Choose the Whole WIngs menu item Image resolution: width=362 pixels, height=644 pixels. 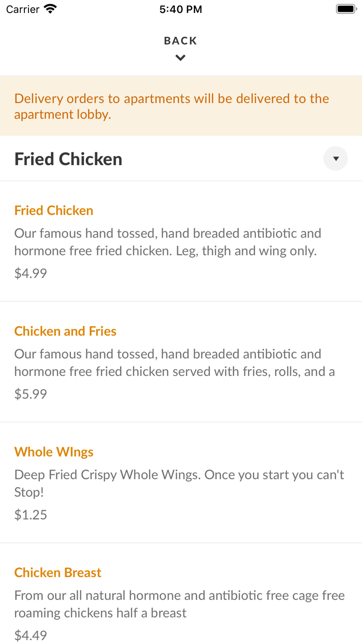tap(54, 452)
